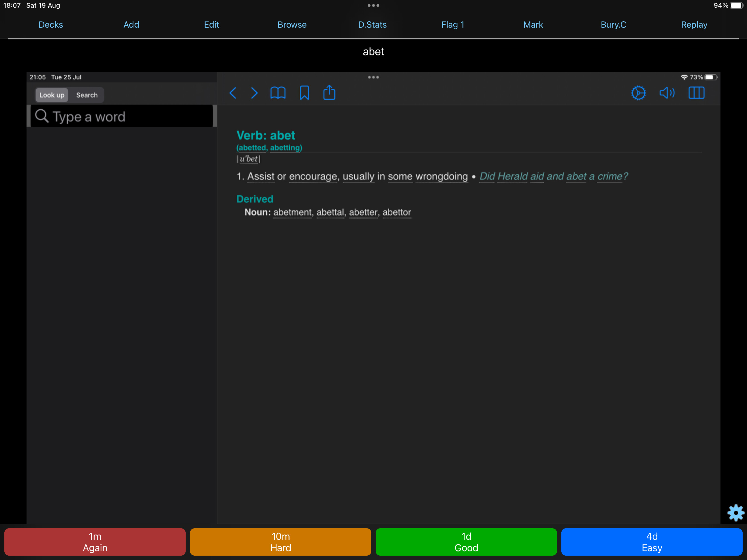This screenshot has width=747, height=560.
Task: Tap the forward arrow in dictionary toolbar
Action: (x=254, y=93)
